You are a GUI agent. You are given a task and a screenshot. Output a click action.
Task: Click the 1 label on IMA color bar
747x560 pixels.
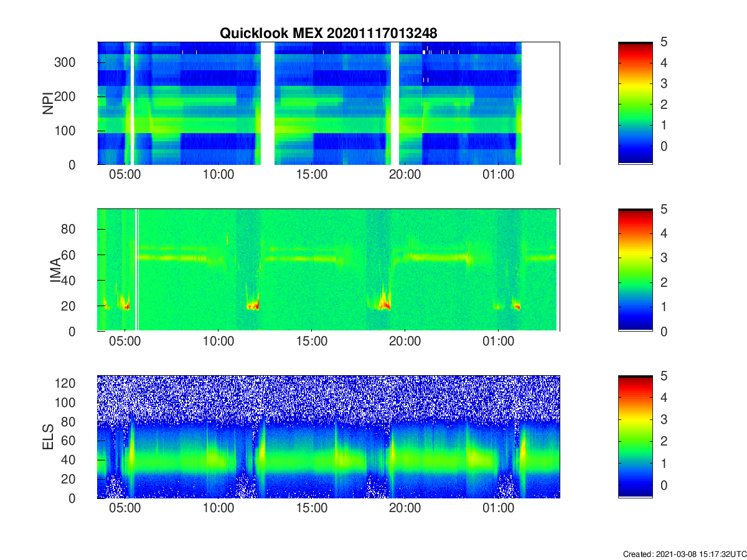(664, 307)
